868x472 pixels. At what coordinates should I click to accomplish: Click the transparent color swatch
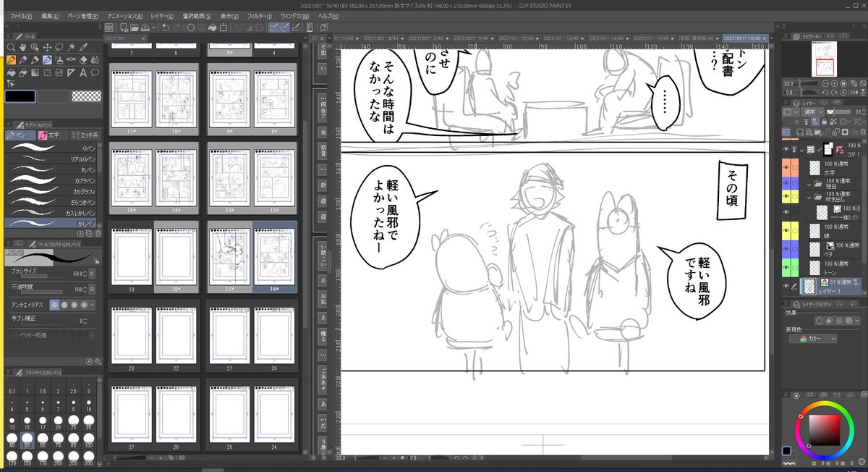[x=87, y=96]
